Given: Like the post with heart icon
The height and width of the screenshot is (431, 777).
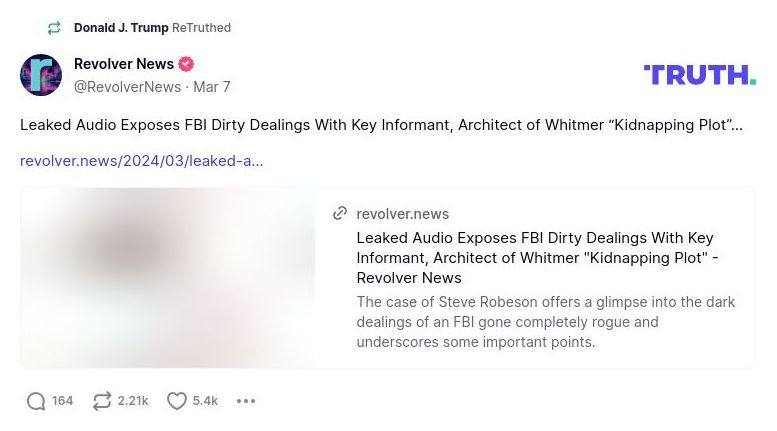Looking at the screenshot, I should coord(177,401).
